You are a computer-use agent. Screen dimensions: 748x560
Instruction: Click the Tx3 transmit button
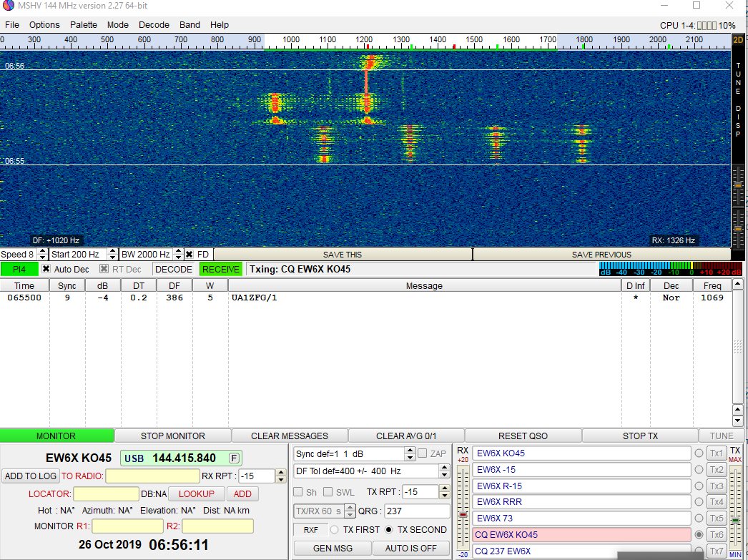click(716, 486)
